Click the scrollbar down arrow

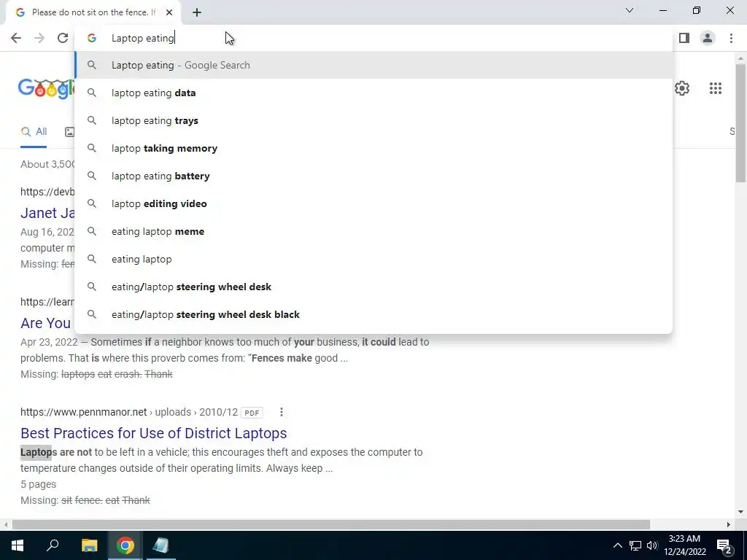point(740,513)
